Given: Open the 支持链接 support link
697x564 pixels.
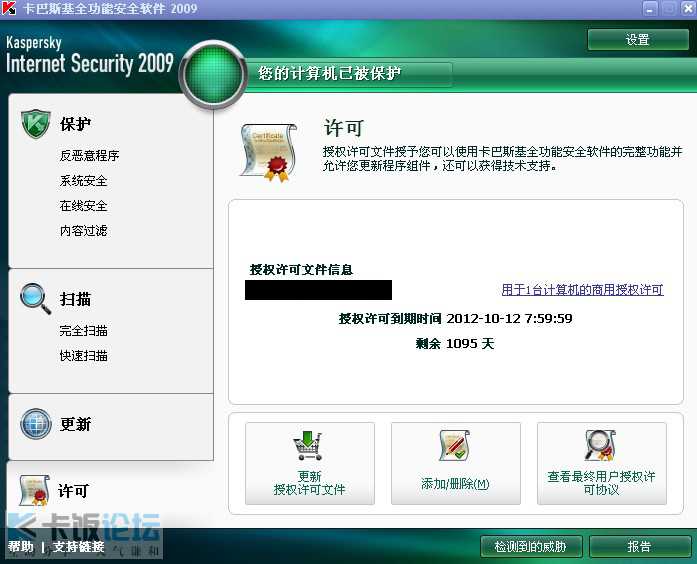Looking at the screenshot, I should pos(78,546).
